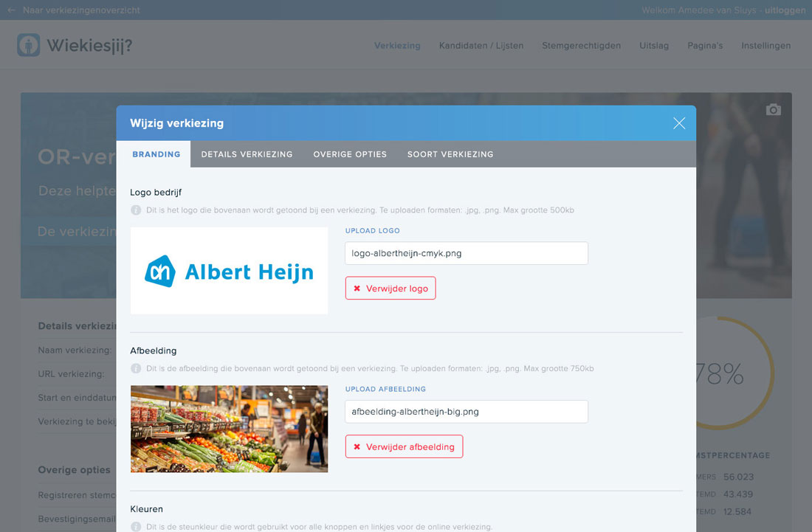This screenshot has width=812, height=532.
Task: Open the OVERIGE OPTIES tab
Action: (x=350, y=154)
